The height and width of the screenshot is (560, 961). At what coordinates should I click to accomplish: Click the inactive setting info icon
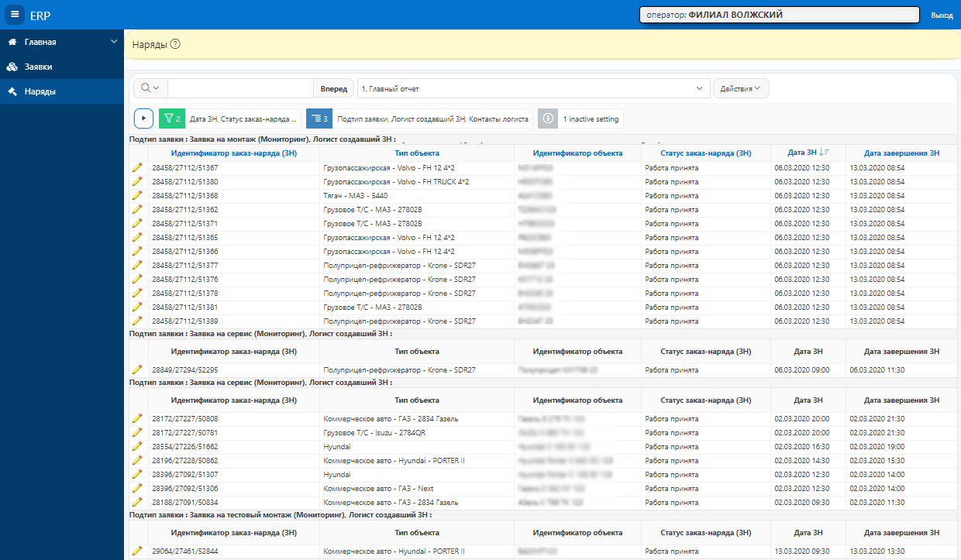tap(548, 119)
